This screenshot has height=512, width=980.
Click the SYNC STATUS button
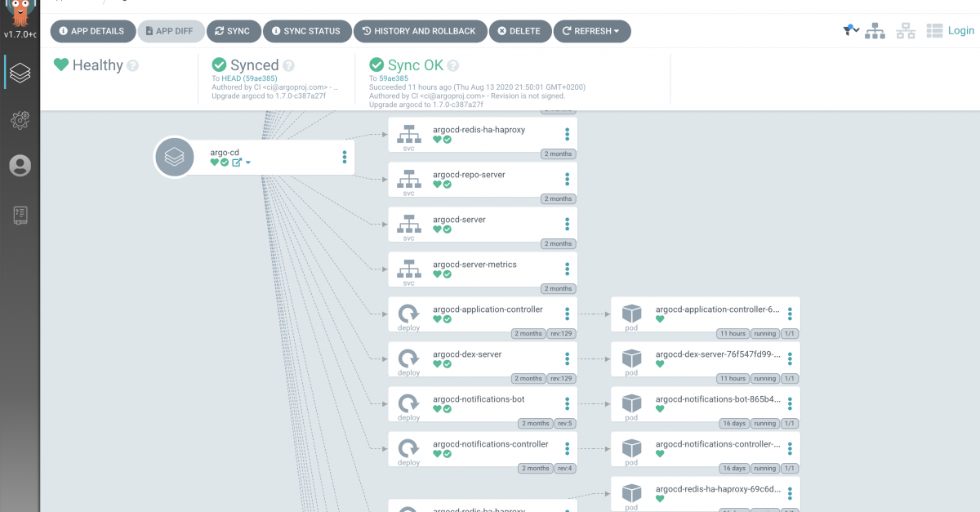307,31
